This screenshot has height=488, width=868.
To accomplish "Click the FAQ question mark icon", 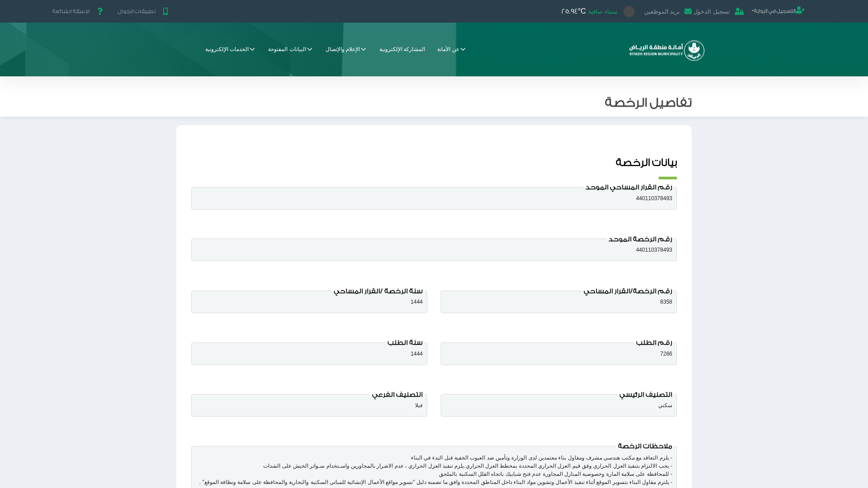I will [x=100, y=11].
